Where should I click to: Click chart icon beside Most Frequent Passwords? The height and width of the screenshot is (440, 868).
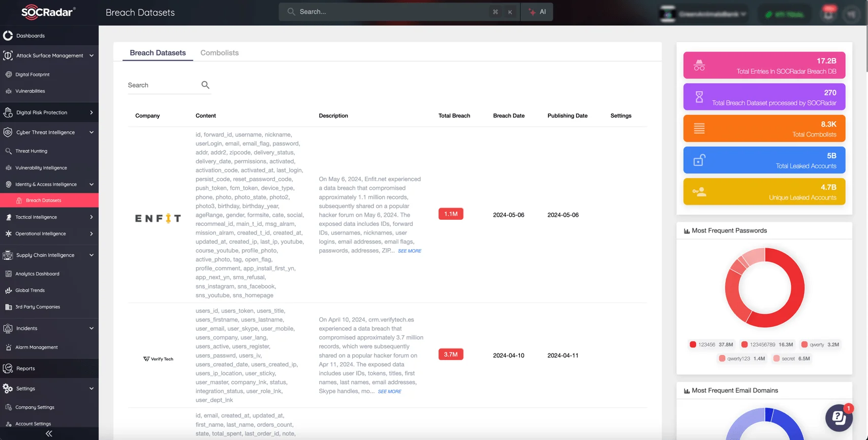pyautogui.click(x=687, y=231)
